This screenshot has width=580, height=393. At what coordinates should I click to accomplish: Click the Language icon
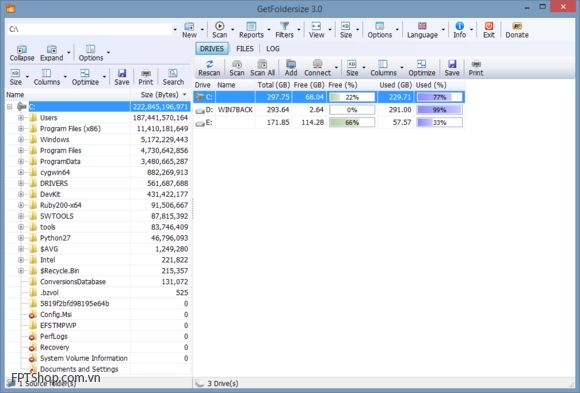point(422,26)
